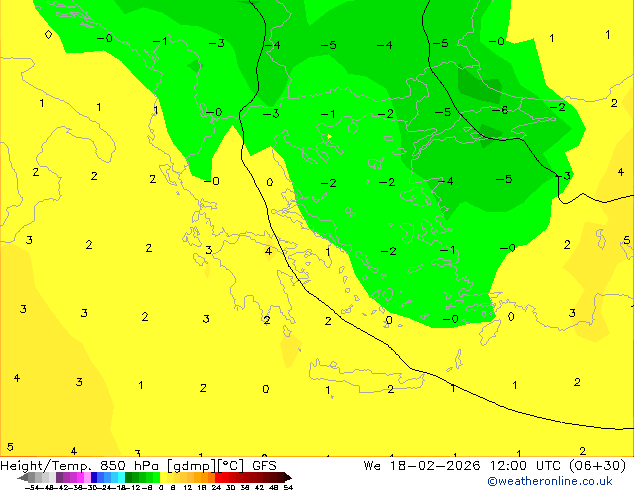The image size is (634, 490).
Task: Click the [°C] unit label
Action: [x=231, y=466]
